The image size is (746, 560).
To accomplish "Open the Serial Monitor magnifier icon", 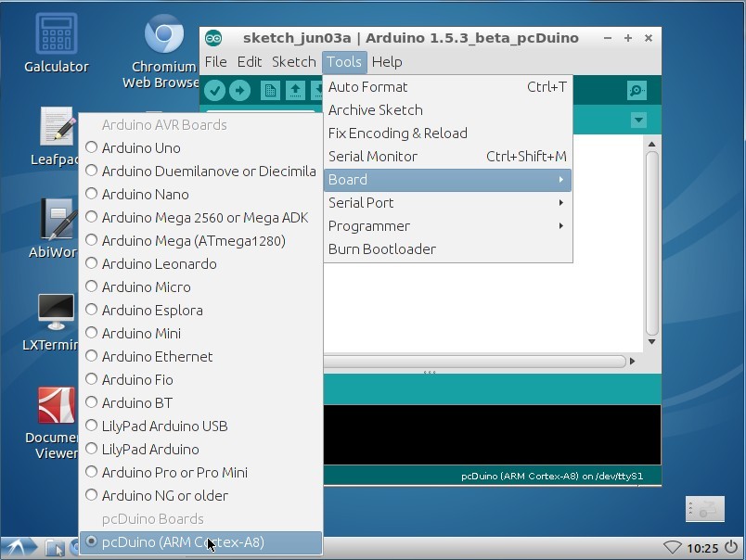I will point(637,90).
